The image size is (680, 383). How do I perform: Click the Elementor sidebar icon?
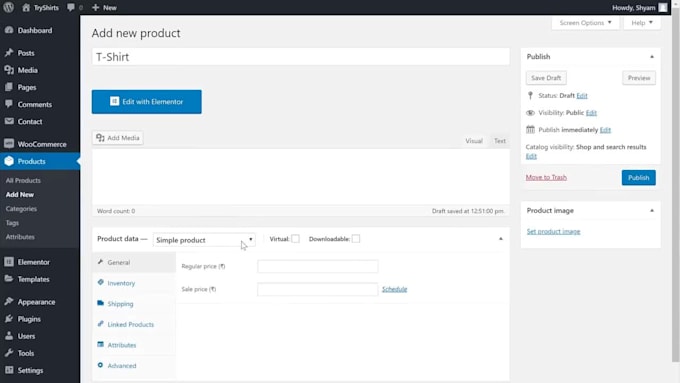(x=9, y=262)
